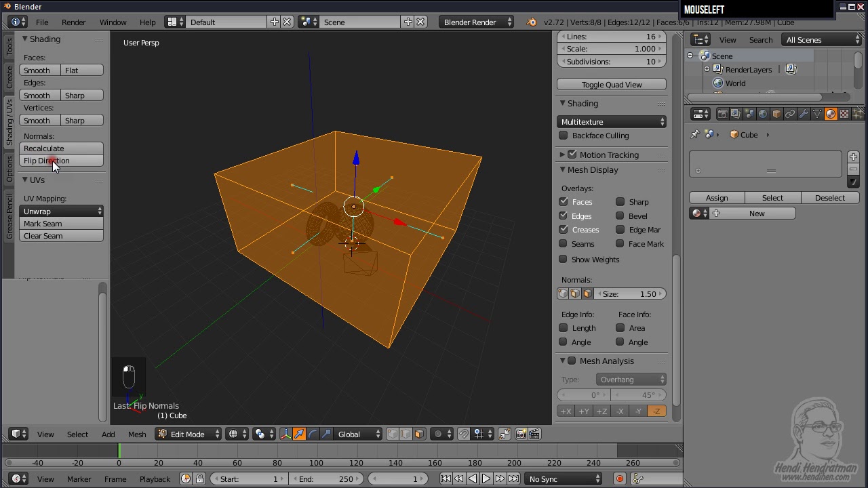Click the timeline record button
The height and width of the screenshot is (488, 868).
619,479
